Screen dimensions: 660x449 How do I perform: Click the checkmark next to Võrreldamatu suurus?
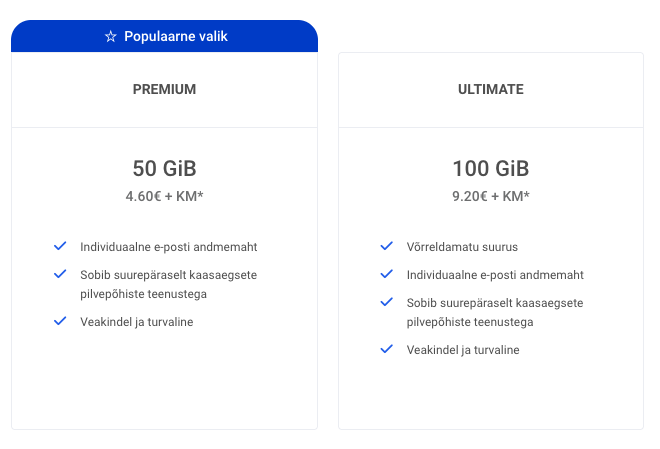pyautogui.click(x=386, y=246)
